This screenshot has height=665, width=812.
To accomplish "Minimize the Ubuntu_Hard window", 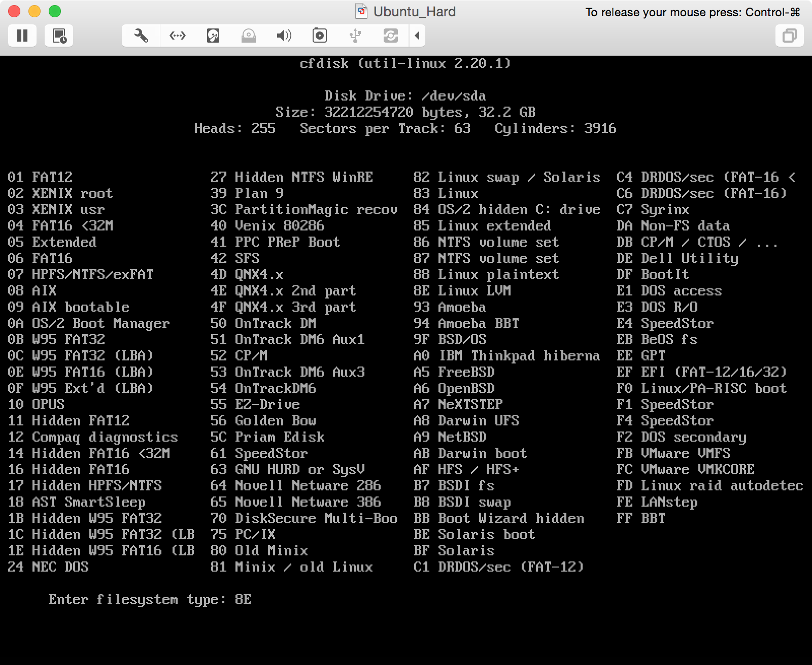I will pyautogui.click(x=35, y=11).
